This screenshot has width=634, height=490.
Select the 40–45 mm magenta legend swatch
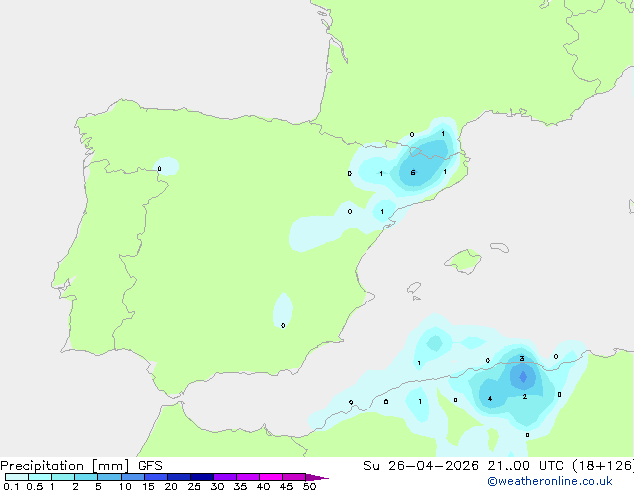click(x=271, y=477)
